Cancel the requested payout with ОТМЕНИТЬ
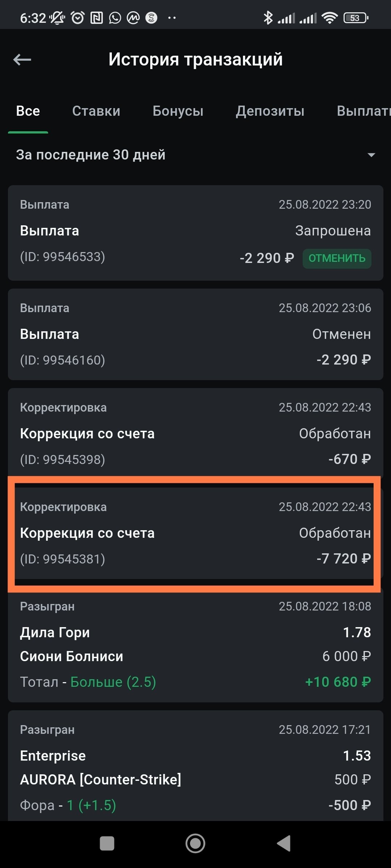This screenshot has height=868, width=391. (337, 258)
